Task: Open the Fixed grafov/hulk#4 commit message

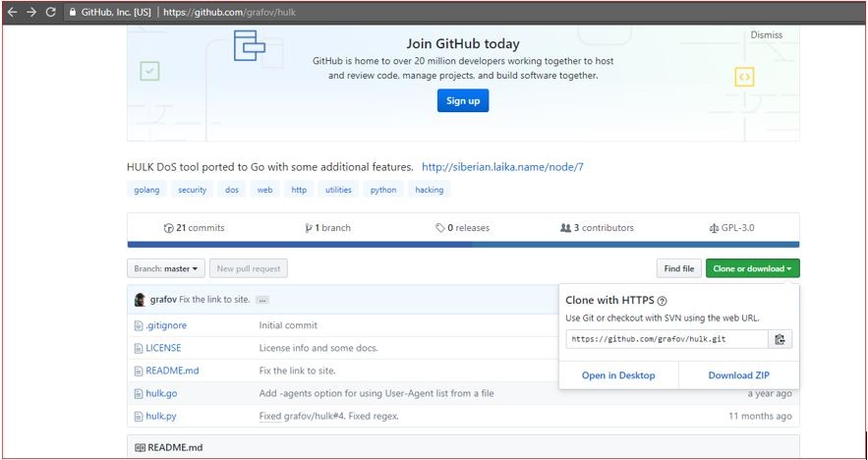Action: click(x=329, y=417)
